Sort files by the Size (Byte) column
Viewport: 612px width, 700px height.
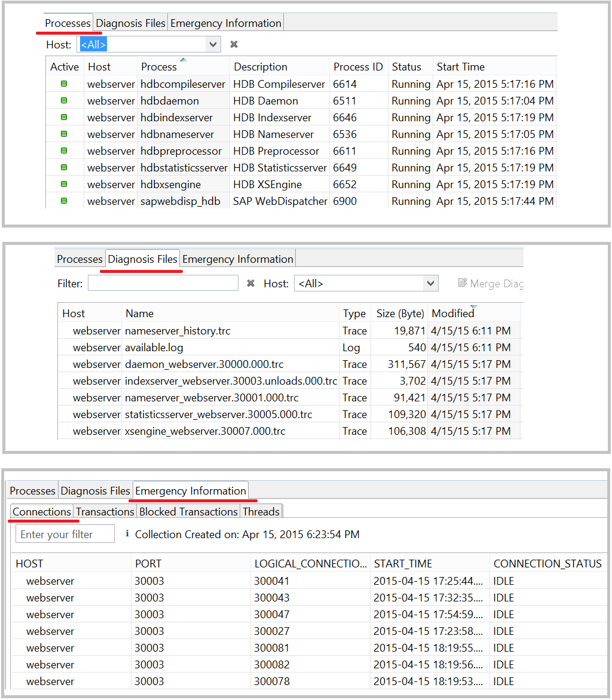click(399, 313)
